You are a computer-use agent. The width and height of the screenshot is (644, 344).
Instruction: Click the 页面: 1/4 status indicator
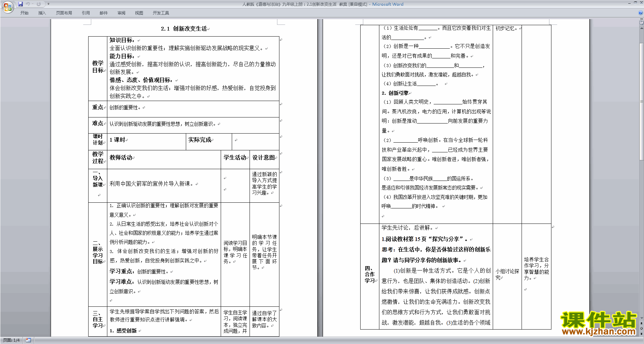(x=11, y=340)
